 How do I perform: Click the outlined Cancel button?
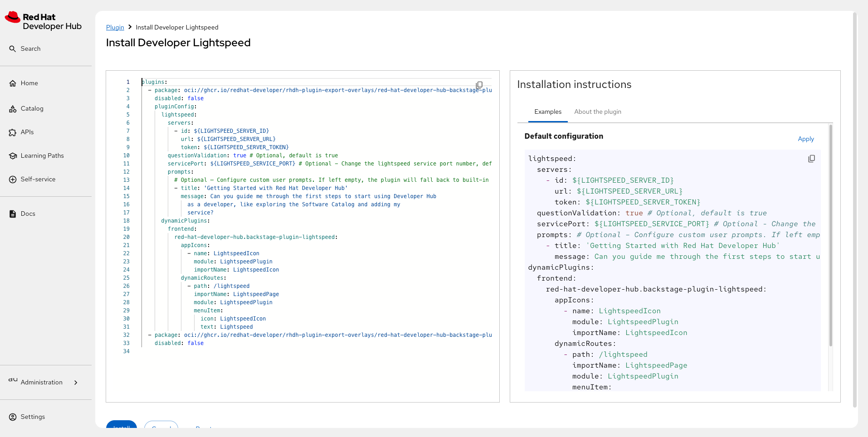click(161, 426)
